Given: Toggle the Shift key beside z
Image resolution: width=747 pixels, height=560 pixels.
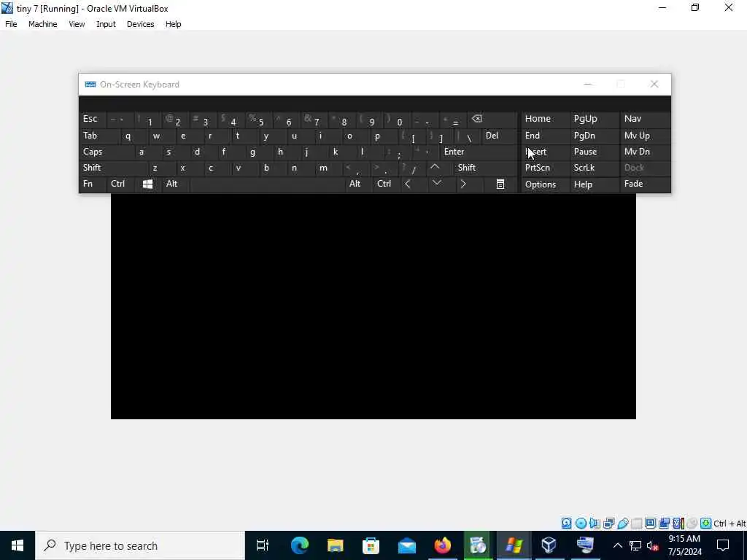Looking at the screenshot, I should 113,168.
